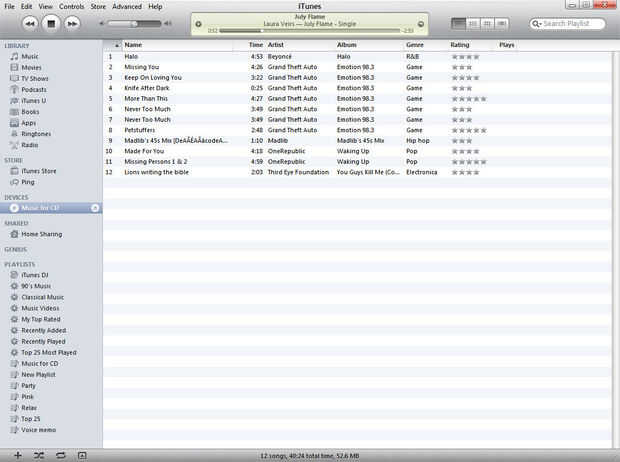Eject the Music for CD disc

coord(95,208)
